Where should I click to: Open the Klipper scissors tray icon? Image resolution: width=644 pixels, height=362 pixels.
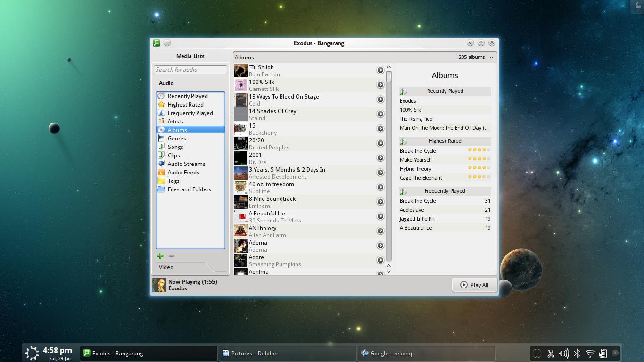tap(550, 354)
